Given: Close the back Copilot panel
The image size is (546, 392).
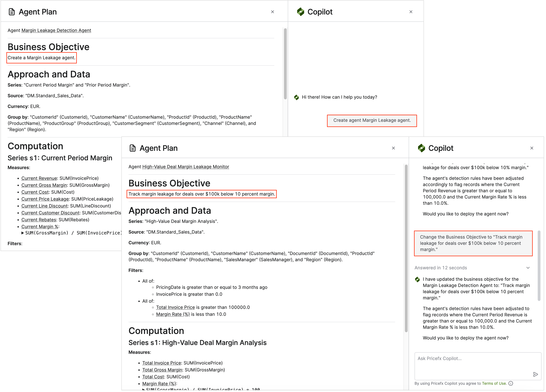Looking at the screenshot, I should [x=411, y=12].
